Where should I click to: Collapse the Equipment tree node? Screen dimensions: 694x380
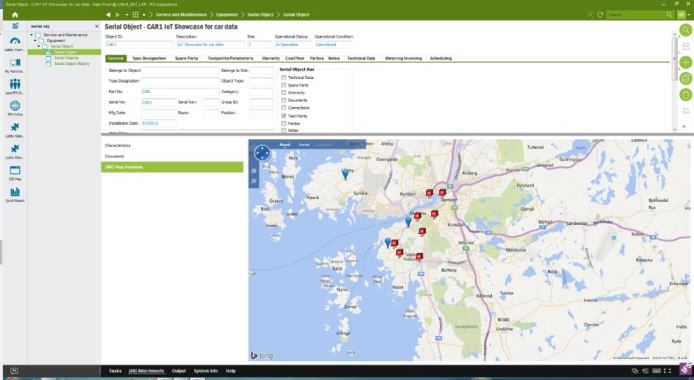point(35,40)
